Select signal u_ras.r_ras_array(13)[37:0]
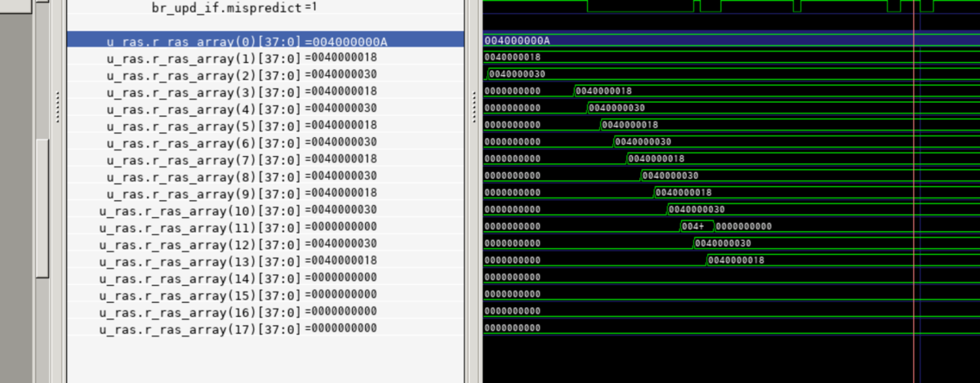Screen dimensions: 980x383 coord(265,261)
